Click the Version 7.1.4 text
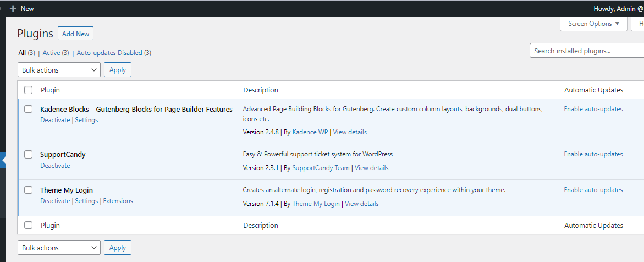Screen dimensions: 644x262 [x=261, y=204]
